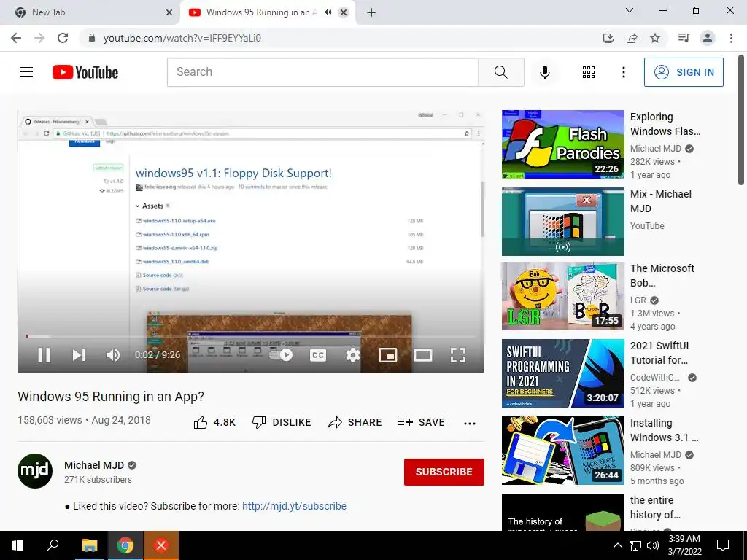Open the mjd.yt/subscribe link
Screen dimensions: 747x560
pos(294,506)
